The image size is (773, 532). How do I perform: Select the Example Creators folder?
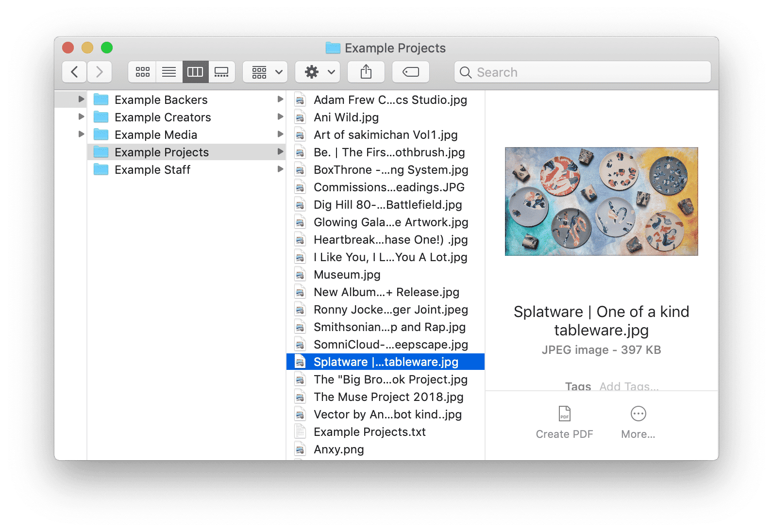(186, 117)
